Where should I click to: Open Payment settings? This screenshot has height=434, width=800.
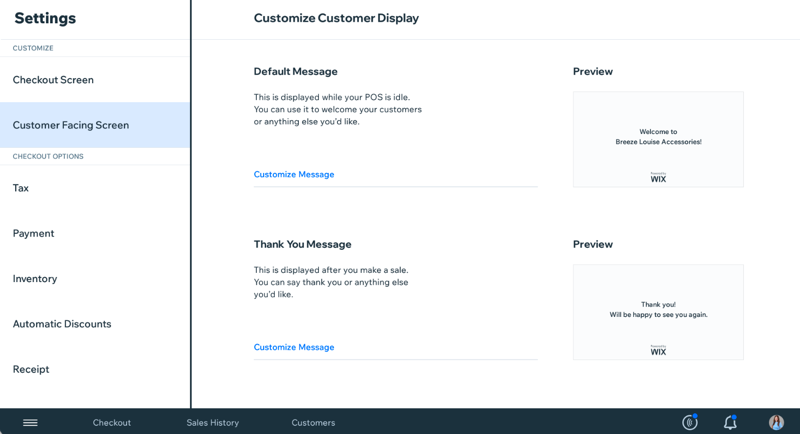[x=95, y=233]
